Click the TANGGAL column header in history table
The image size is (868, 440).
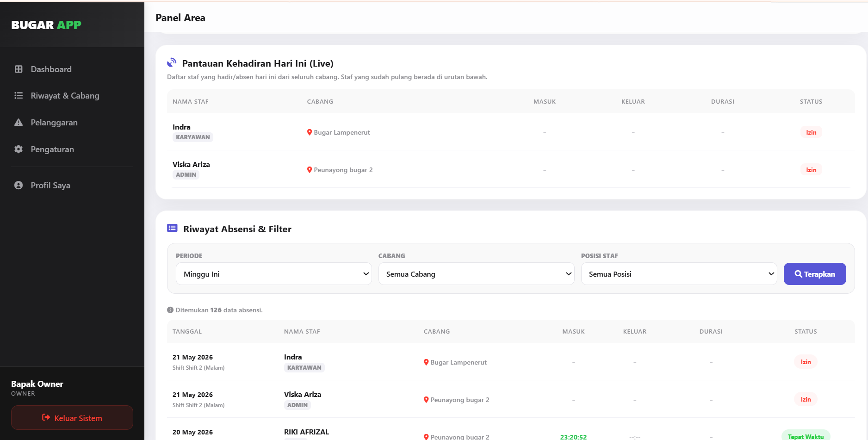pos(187,332)
